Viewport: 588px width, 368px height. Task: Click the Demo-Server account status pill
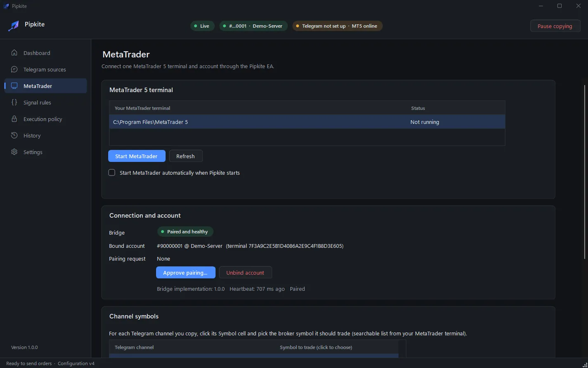coord(254,26)
